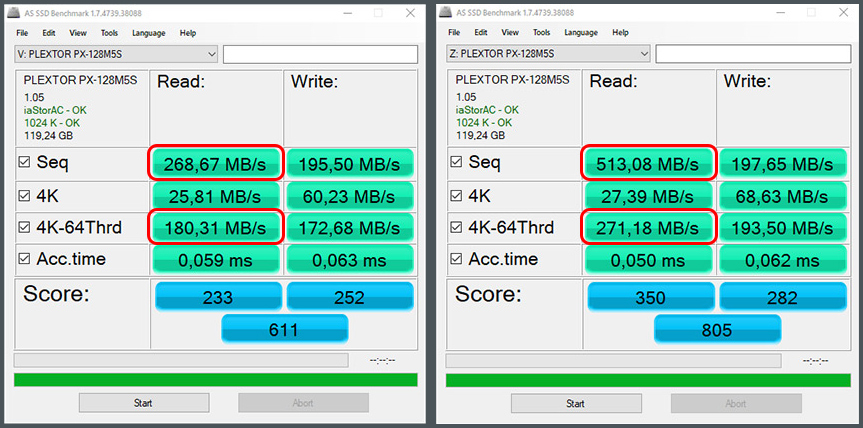Click 197,65 MB/s Seq write result
Image resolution: width=863 pixels, height=428 pixels.
click(x=783, y=163)
